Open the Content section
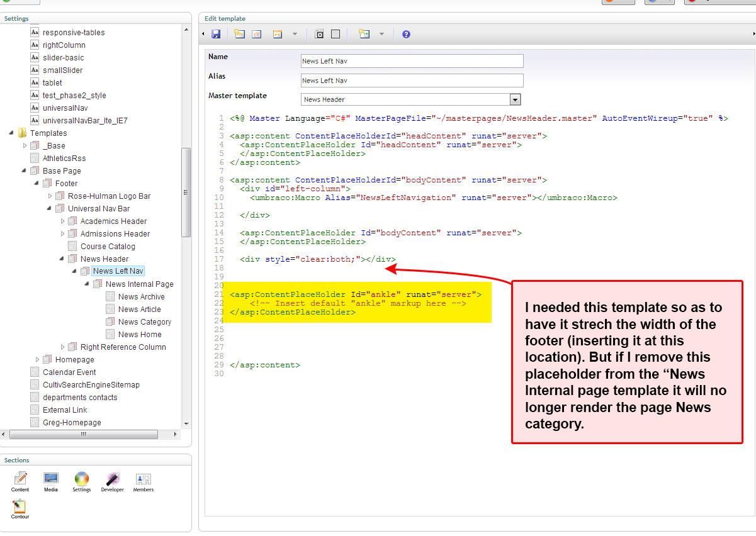The height and width of the screenshot is (536, 756). [x=20, y=481]
